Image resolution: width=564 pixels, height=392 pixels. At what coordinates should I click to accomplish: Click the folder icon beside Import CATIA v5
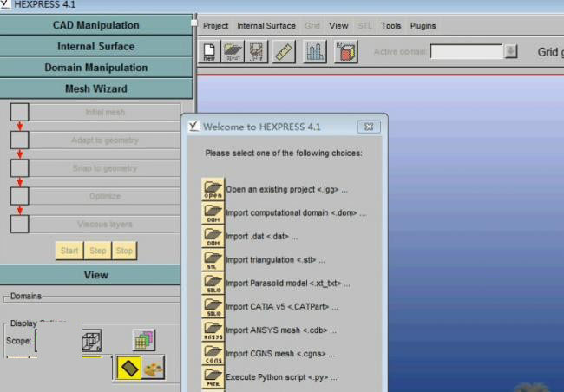point(213,307)
